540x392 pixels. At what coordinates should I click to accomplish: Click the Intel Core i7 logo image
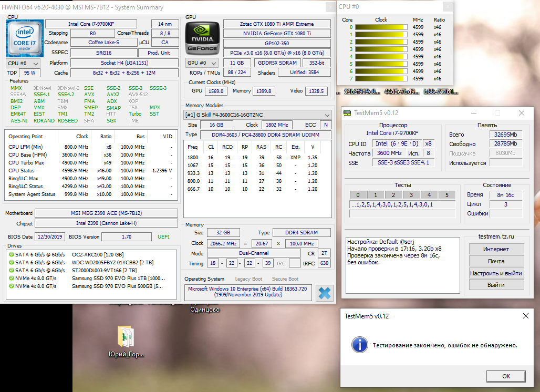point(25,38)
